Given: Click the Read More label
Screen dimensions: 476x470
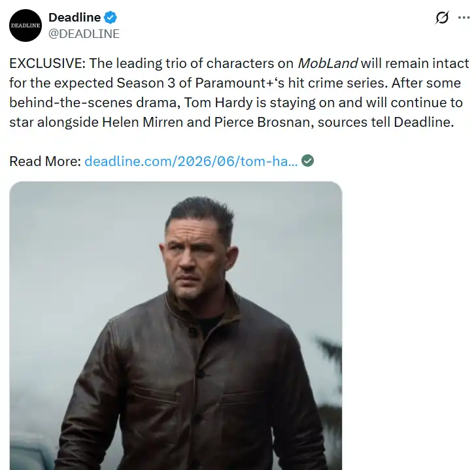Looking at the screenshot, I should [45, 161].
